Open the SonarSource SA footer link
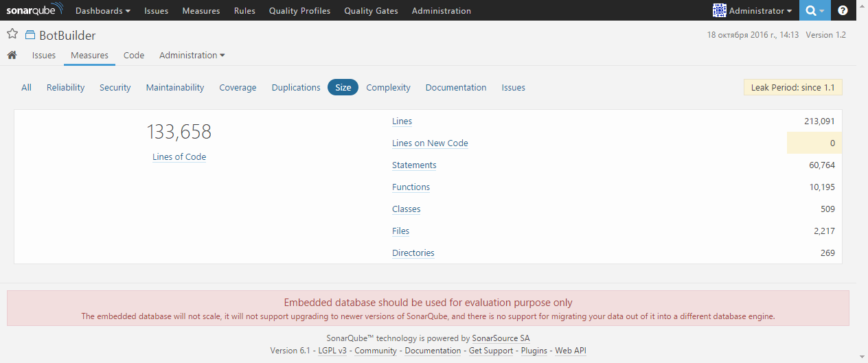Image resolution: width=868 pixels, height=363 pixels. click(501, 338)
